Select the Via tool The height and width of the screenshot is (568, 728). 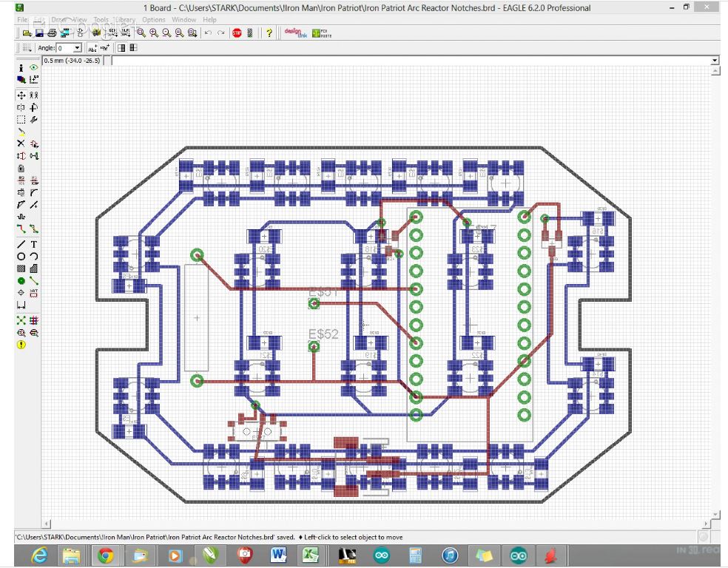click(x=21, y=281)
